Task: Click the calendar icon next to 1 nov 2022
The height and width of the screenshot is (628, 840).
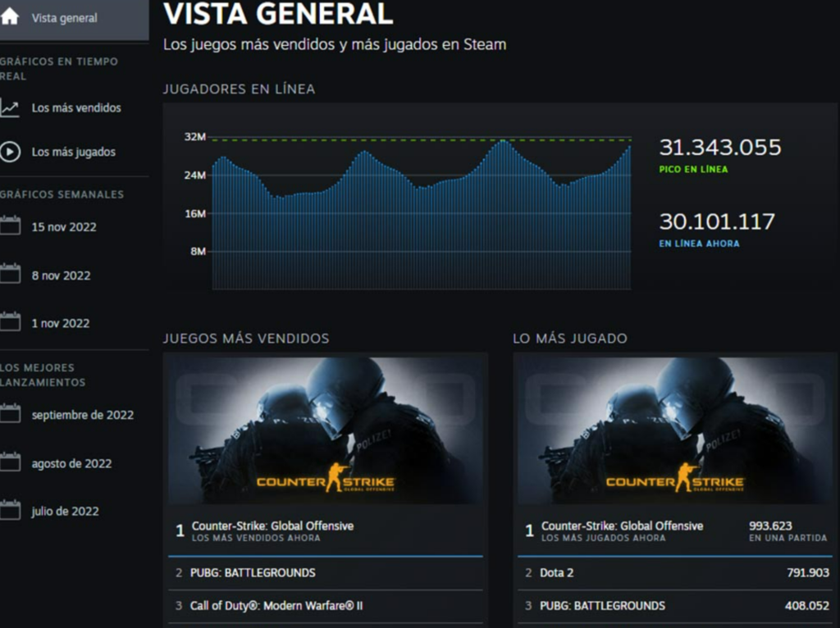Action: (10, 322)
